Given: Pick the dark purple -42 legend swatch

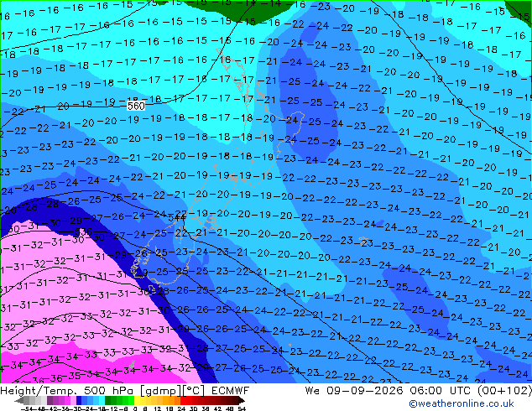Looking at the screenshot, I should [x=50, y=400].
